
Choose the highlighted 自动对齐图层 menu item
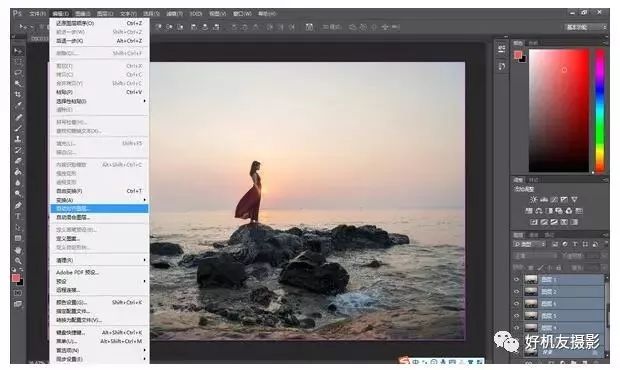coord(99,208)
